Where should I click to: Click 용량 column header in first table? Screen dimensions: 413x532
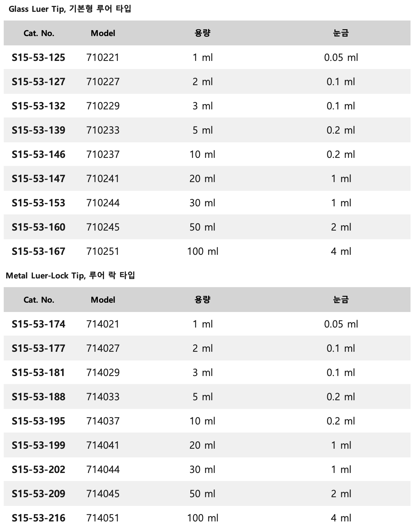point(202,33)
